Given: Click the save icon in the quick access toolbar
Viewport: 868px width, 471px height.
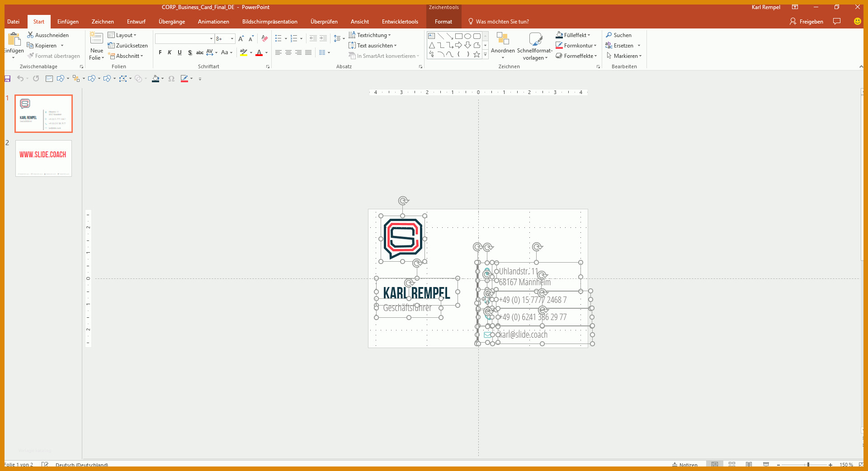Looking at the screenshot, I should tap(8, 79).
